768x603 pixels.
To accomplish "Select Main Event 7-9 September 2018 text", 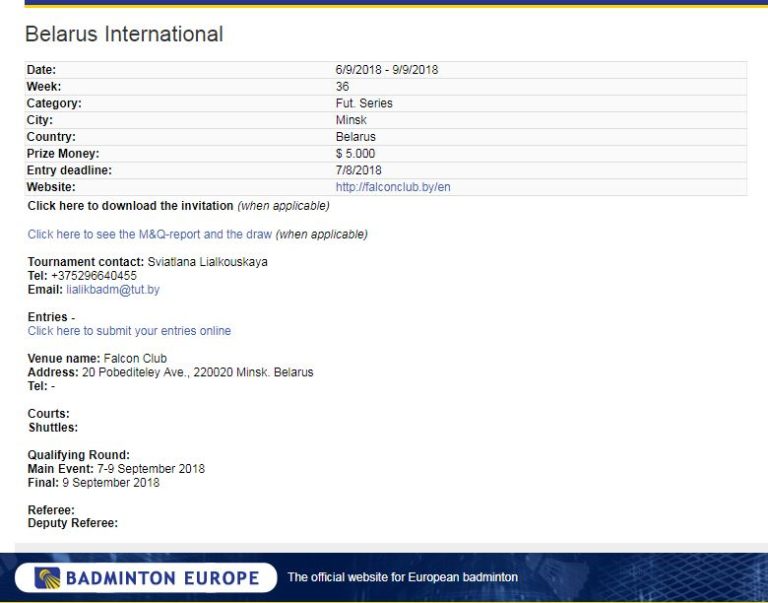I will 116,469.
